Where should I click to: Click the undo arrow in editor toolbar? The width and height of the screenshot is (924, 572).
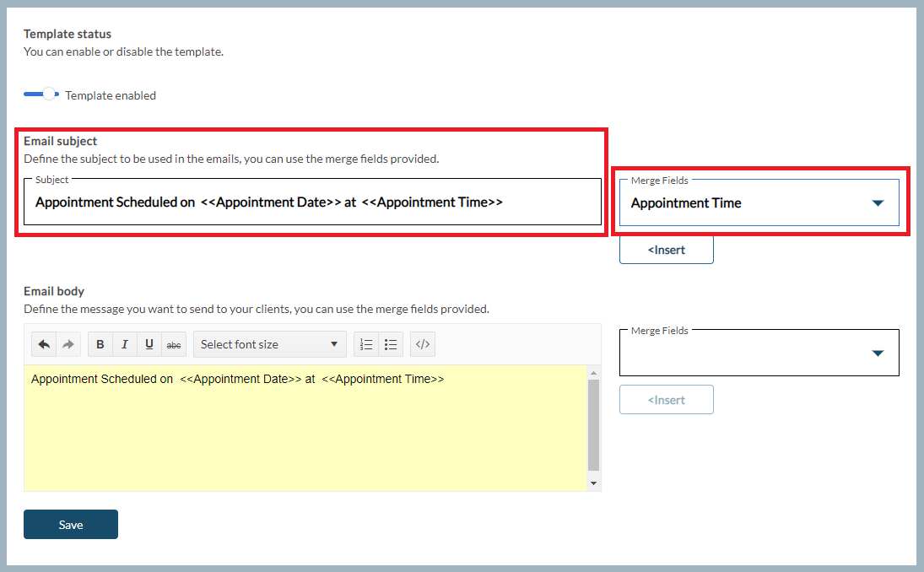44,344
